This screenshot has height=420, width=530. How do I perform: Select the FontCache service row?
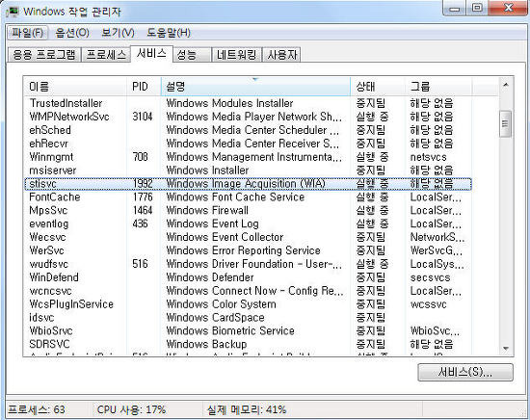click(x=248, y=197)
